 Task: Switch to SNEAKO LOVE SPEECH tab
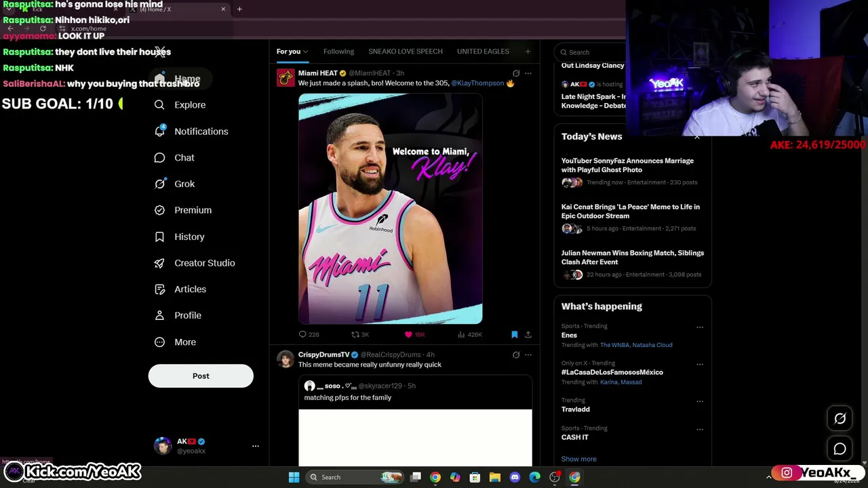click(406, 52)
